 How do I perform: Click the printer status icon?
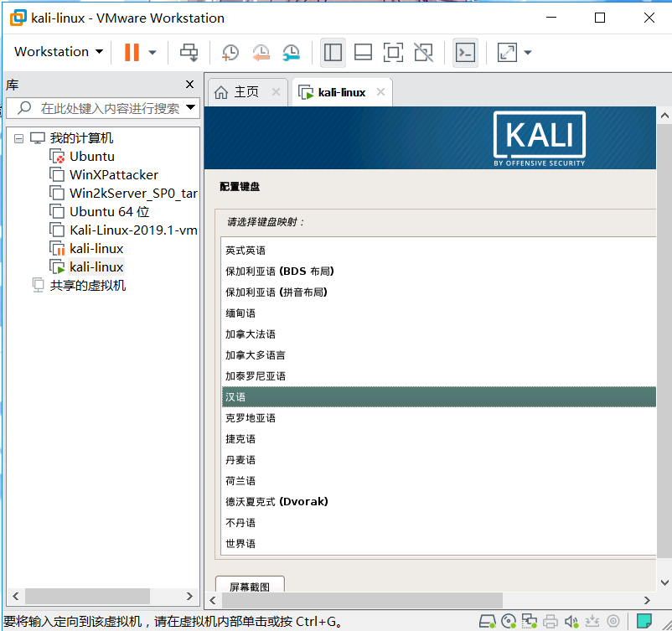(x=551, y=621)
